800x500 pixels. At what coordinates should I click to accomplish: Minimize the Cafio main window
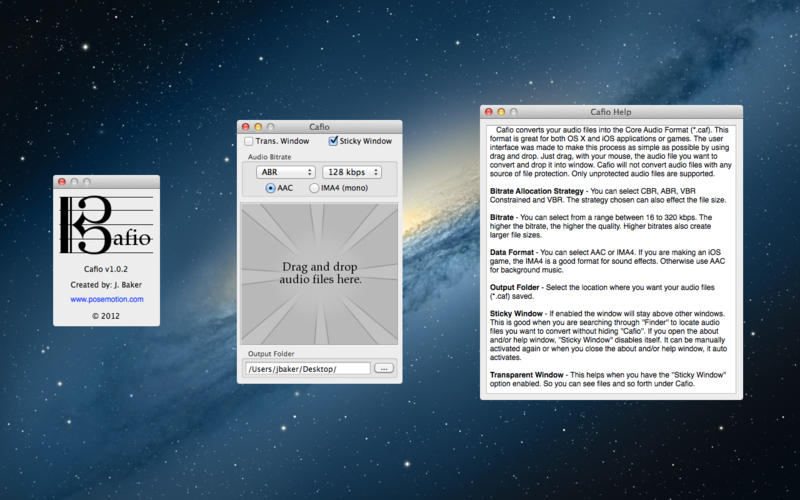click(x=258, y=127)
